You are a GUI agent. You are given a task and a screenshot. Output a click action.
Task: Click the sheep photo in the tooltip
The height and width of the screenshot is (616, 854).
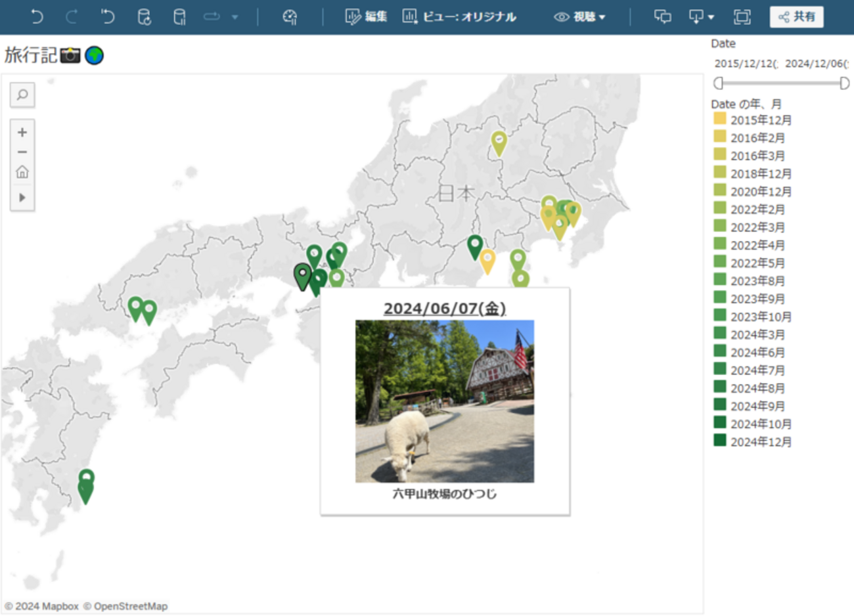[x=445, y=401]
